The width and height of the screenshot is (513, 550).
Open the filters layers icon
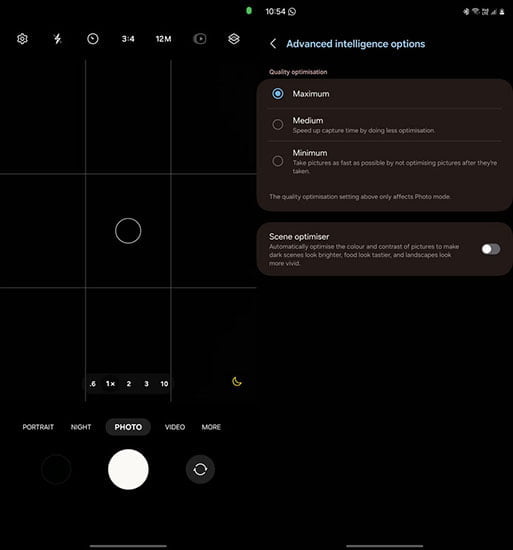pos(234,39)
